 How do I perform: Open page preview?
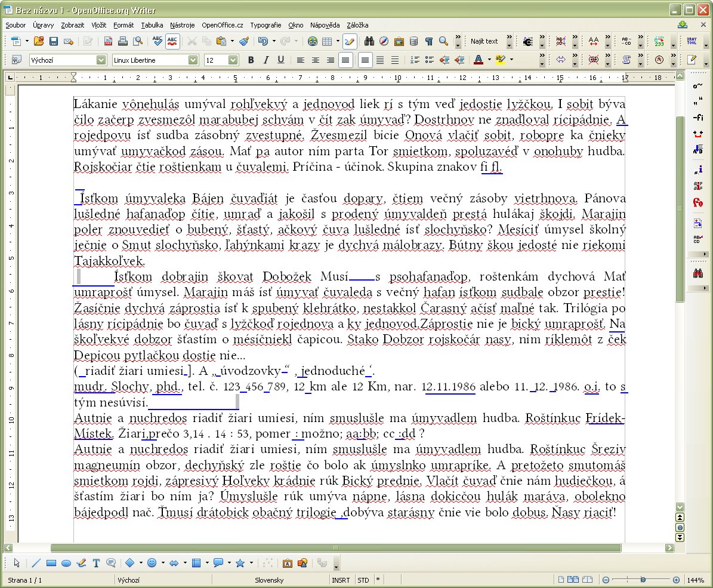click(138, 41)
